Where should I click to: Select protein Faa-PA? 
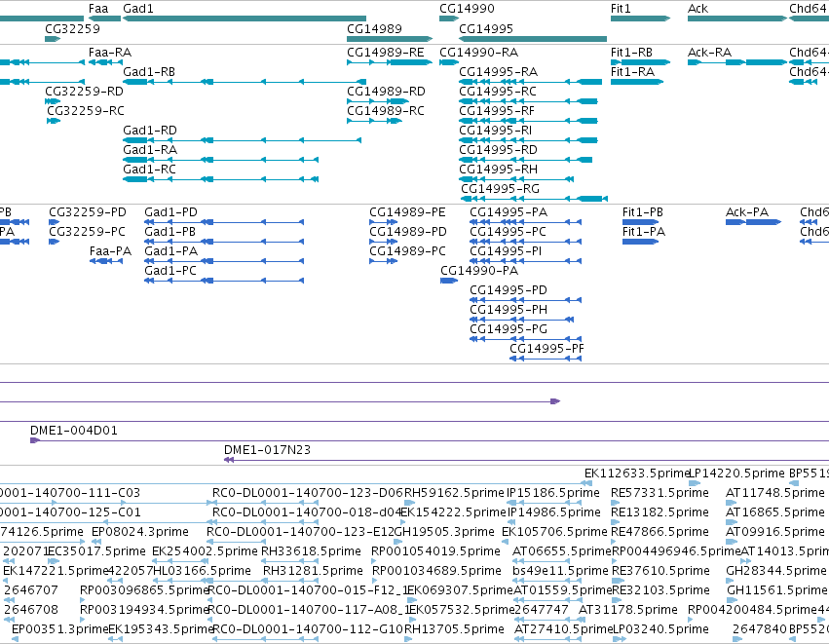[108, 261]
